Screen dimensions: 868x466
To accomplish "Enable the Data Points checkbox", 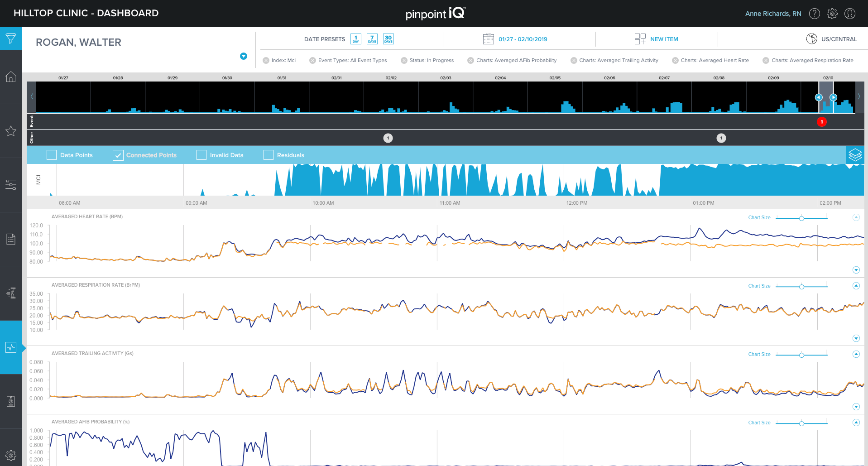I will click(51, 155).
